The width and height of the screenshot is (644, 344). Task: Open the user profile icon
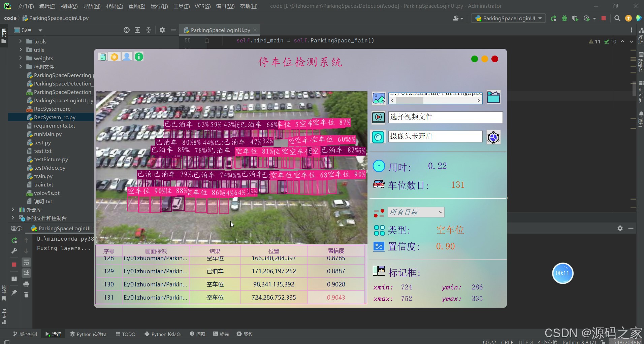click(127, 57)
